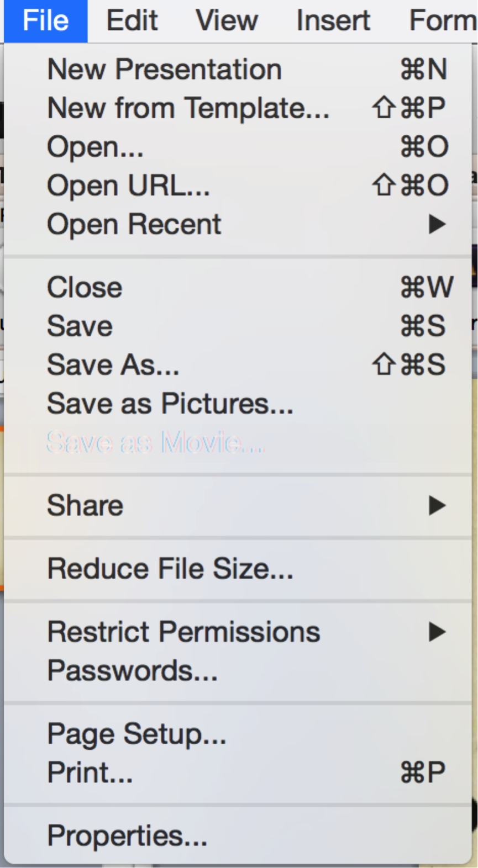Open the View menu
This screenshot has width=478, height=868.
coord(227,21)
